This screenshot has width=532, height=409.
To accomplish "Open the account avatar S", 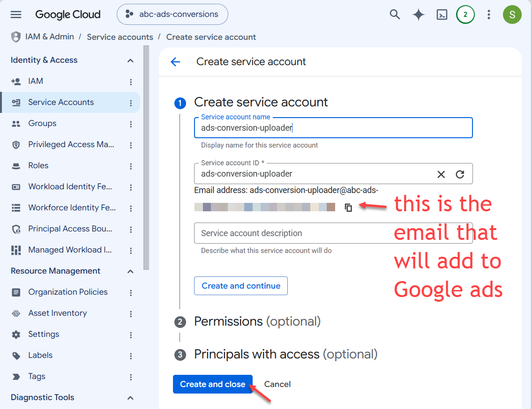I will [512, 15].
